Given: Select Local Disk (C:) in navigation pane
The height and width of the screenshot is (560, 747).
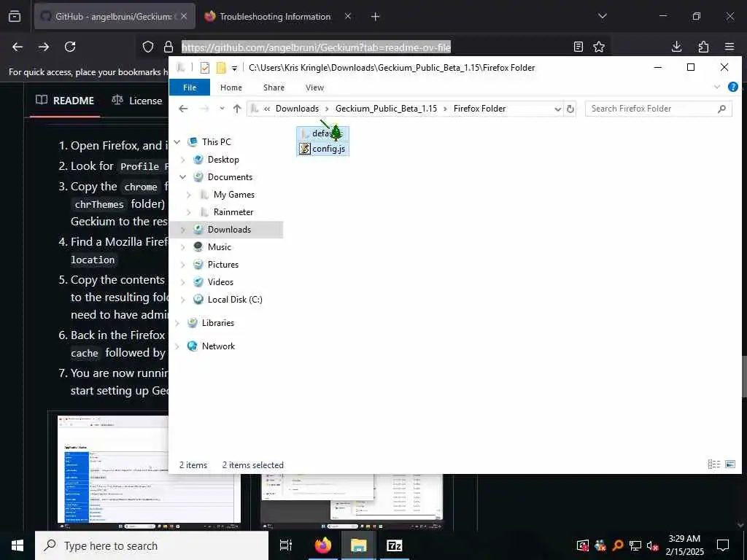Looking at the screenshot, I should pyautogui.click(x=235, y=300).
